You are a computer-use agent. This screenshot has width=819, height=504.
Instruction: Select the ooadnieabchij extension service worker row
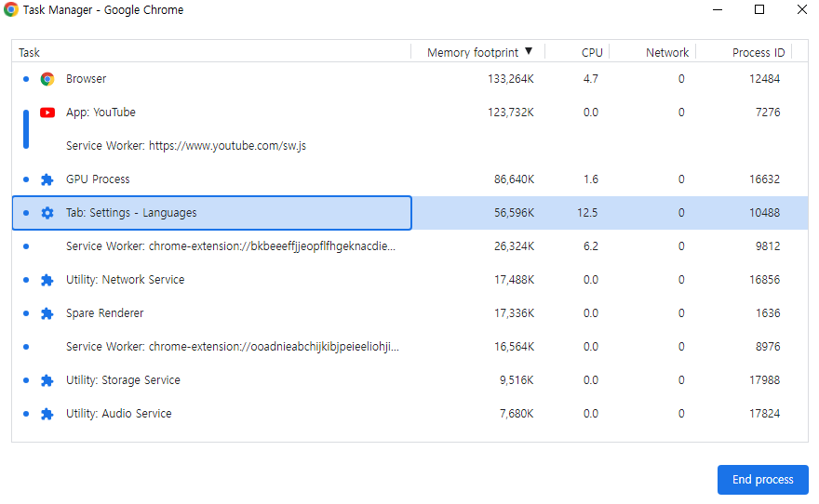pos(232,347)
